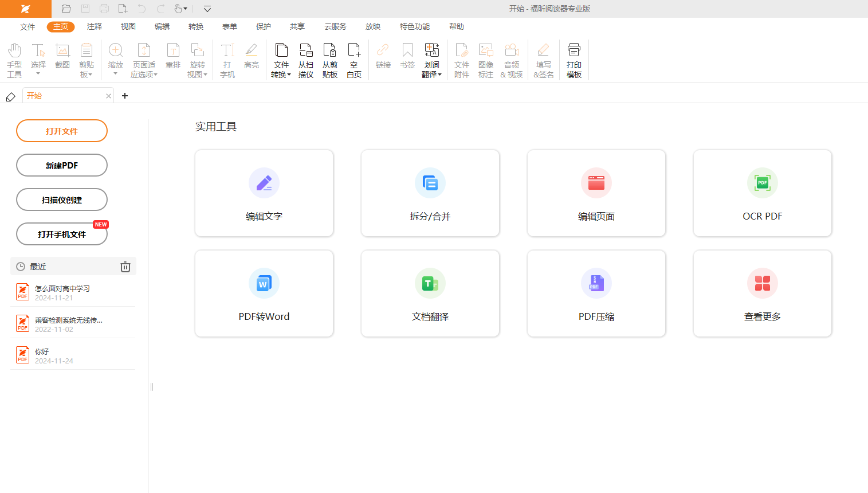This screenshot has height=493, width=868.
Task: Open recent file 怎么面对高中学习
Action: tap(62, 292)
